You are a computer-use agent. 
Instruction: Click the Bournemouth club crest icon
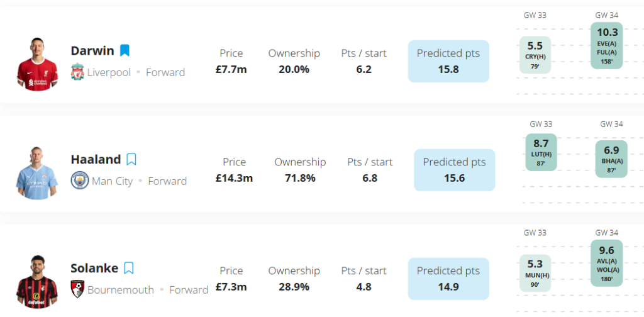(77, 289)
